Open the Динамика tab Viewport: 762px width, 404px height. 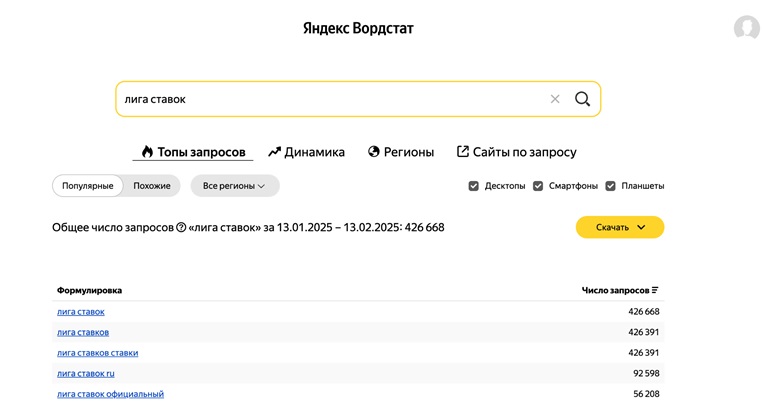[x=307, y=152]
